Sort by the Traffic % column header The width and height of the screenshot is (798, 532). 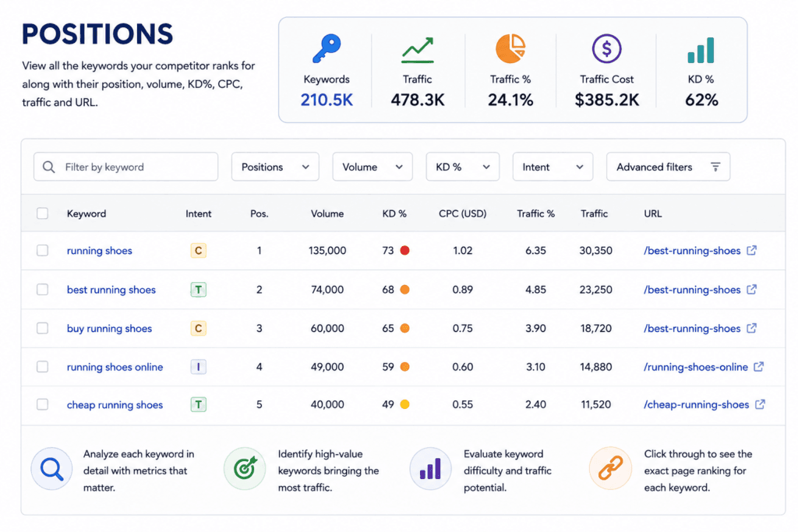(x=535, y=213)
